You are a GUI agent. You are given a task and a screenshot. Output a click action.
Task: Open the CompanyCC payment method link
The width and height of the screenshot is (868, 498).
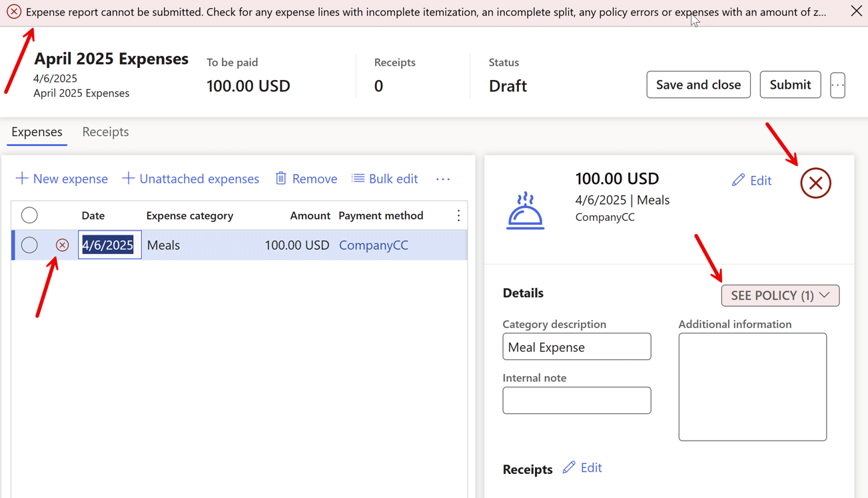(x=374, y=245)
